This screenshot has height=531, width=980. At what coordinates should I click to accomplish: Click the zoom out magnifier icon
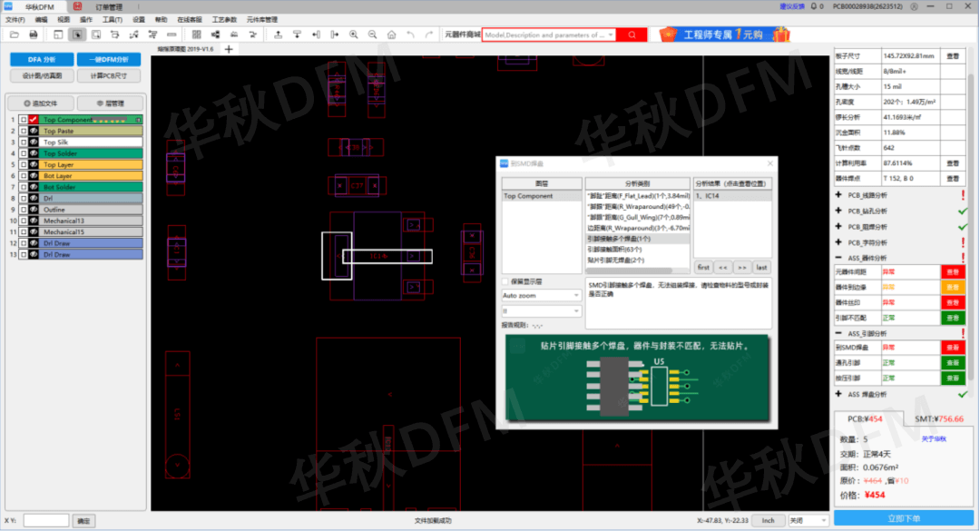click(x=373, y=35)
